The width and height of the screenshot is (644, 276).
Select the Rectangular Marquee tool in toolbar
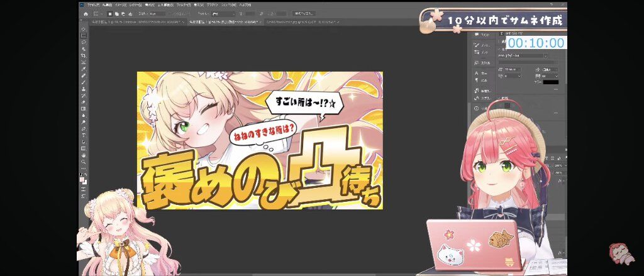[x=84, y=35]
